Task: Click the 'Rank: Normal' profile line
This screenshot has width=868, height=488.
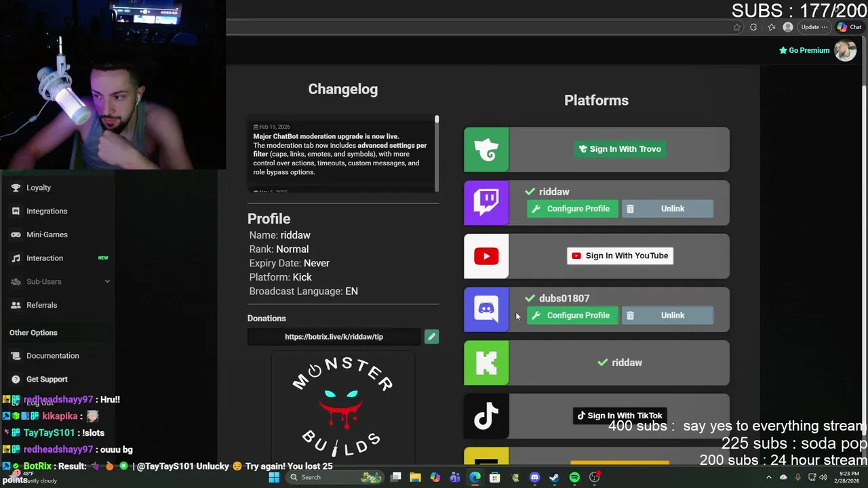Action: [x=279, y=249]
